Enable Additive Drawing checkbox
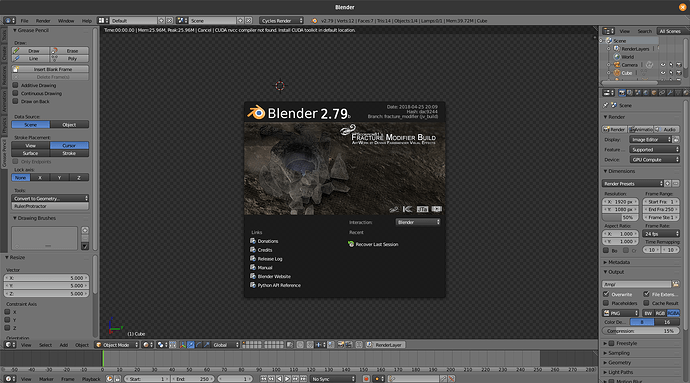The height and width of the screenshot is (383, 690). 15,85
